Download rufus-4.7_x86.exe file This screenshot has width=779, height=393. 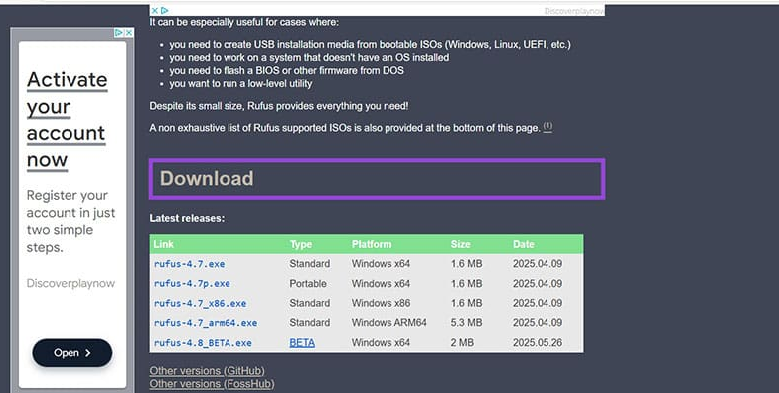200,303
